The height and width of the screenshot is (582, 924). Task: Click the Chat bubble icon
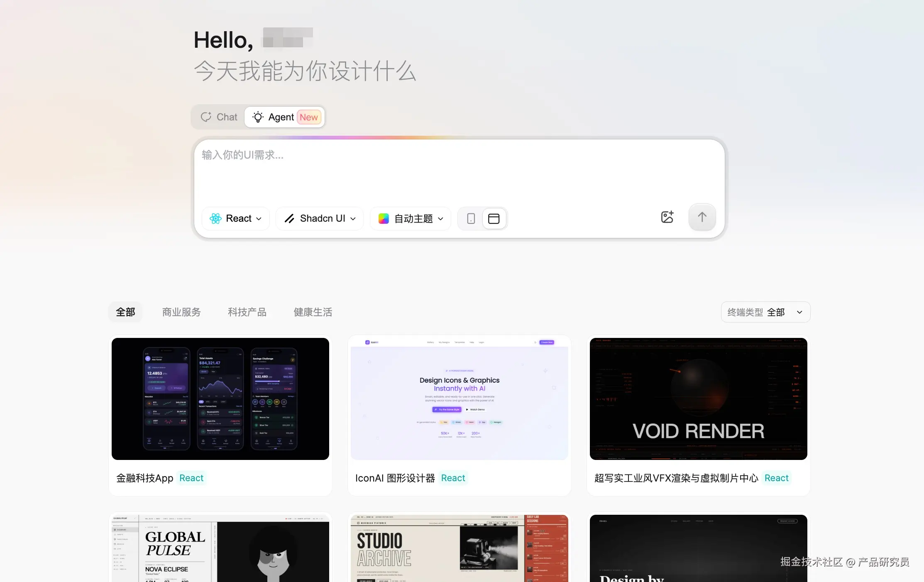[206, 117]
